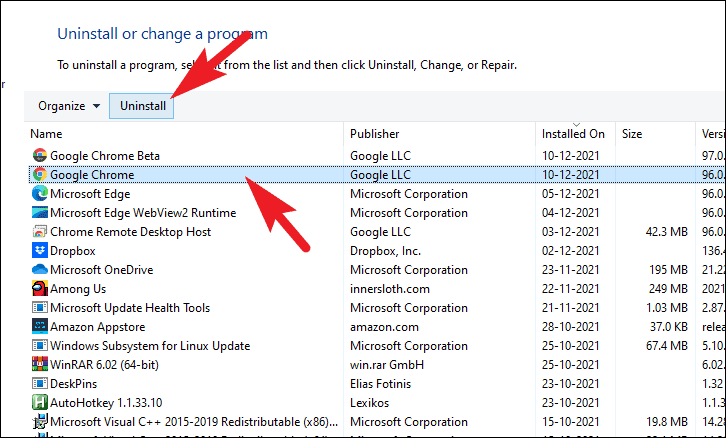The image size is (726, 438).
Task: Select Windows Subsystem for Linux Update name
Action: pos(150,345)
